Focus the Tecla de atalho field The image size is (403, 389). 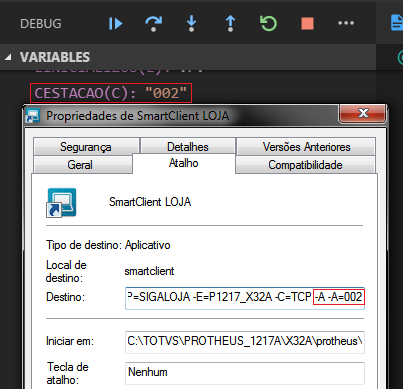click(245, 373)
